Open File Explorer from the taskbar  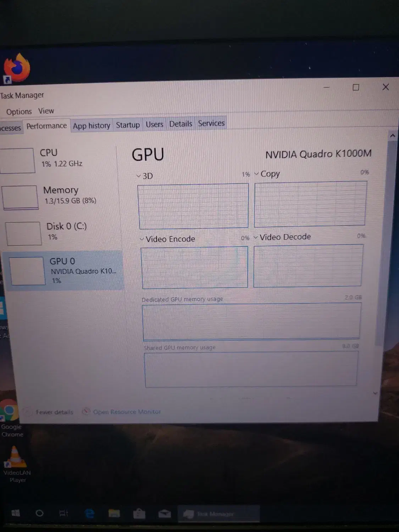pos(114,513)
